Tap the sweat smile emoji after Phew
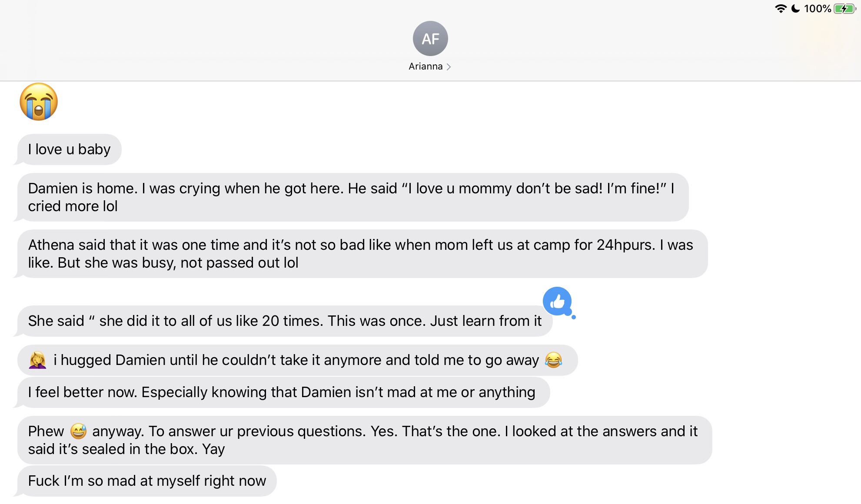The height and width of the screenshot is (504, 861). (x=78, y=431)
